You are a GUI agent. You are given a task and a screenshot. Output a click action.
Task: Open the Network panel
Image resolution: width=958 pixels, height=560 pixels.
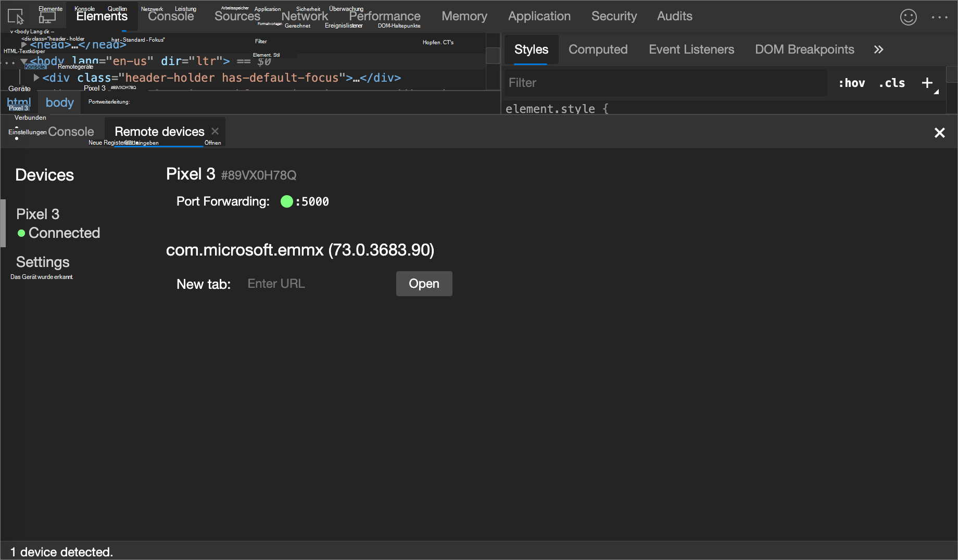[x=305, y=16]
